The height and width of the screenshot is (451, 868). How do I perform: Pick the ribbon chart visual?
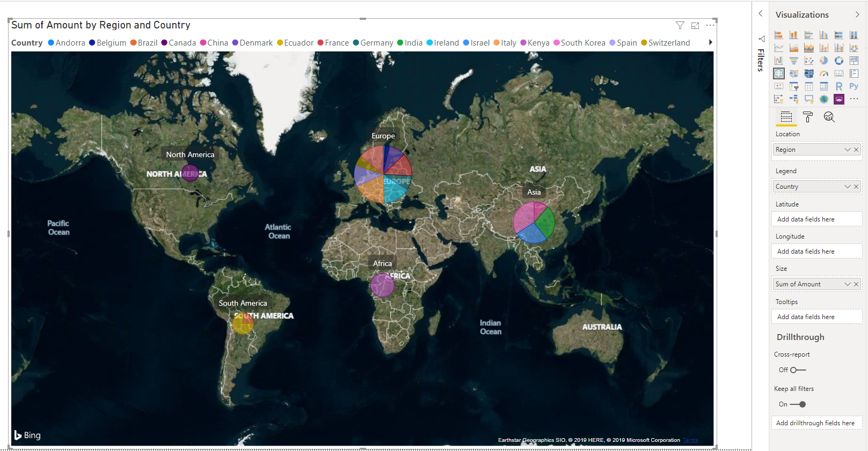pyautogui.click(x=854, y=48)
